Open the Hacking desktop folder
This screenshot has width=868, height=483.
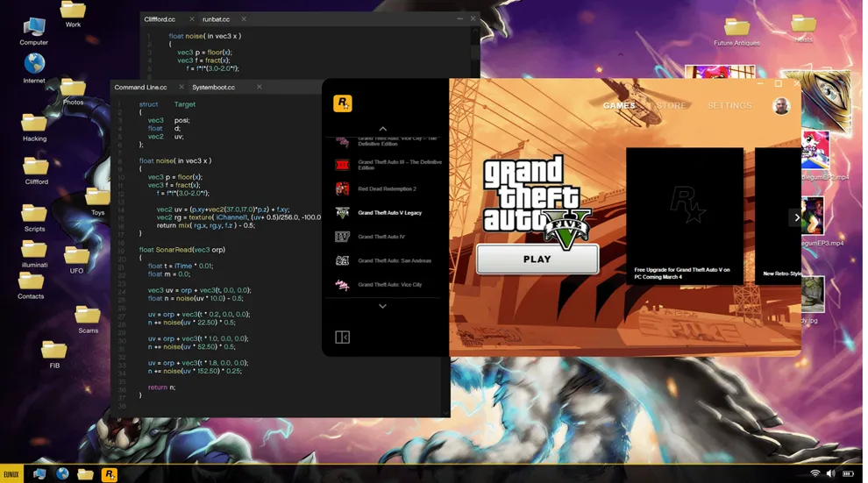pos(34,128)
